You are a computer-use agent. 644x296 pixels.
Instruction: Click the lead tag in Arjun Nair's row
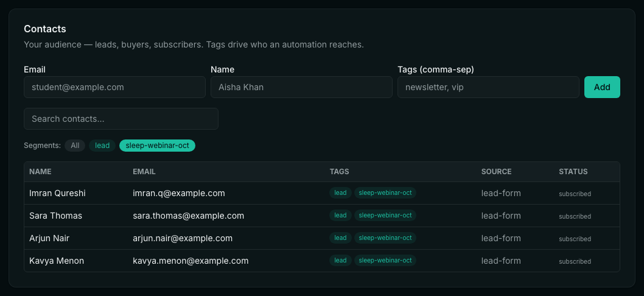pyautogui.click(x=340, y=238)
